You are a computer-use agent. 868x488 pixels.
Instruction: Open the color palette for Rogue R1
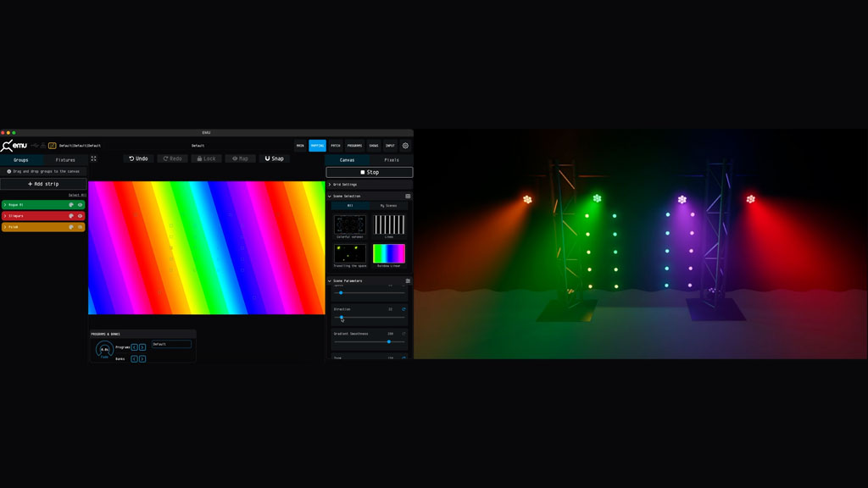[x=71, y=205]
